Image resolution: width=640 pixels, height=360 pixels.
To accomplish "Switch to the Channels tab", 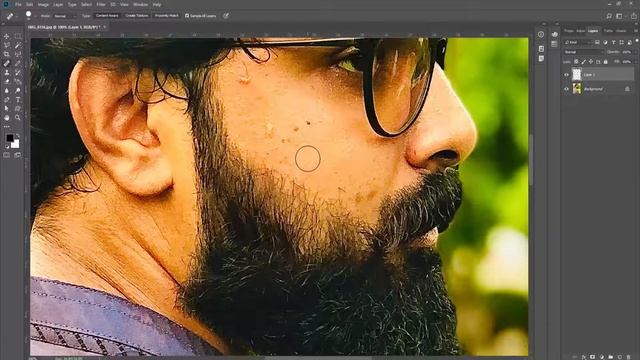I will coord(621,31).
